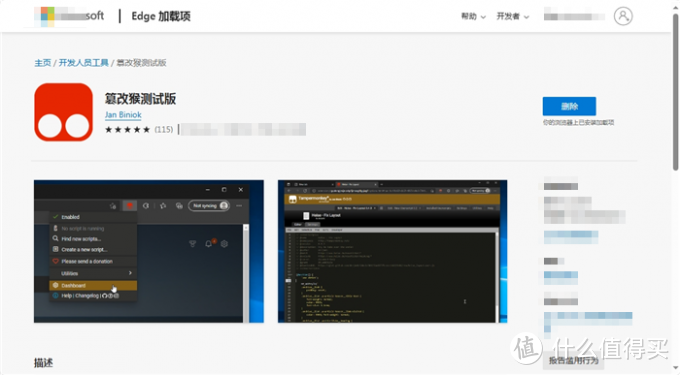Click the five-star rating display
Viewport: 680px width, 375px height.
click(x=128, y=129)
